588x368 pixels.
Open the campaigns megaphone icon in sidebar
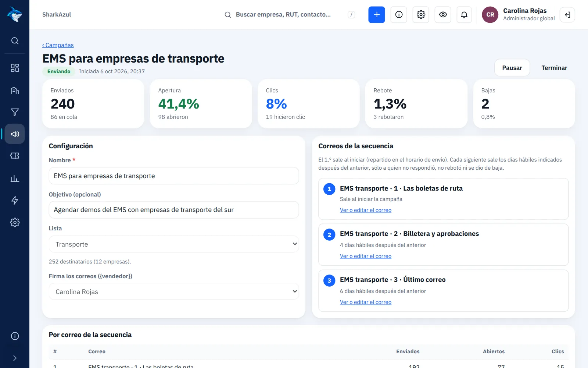click(15, 134)
